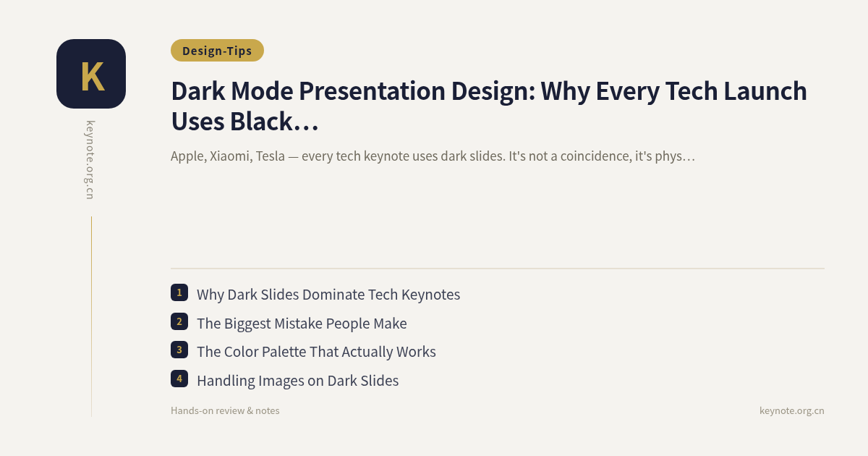Click the number 4 badge icon

pyautogui.click(x=179, y=379)
